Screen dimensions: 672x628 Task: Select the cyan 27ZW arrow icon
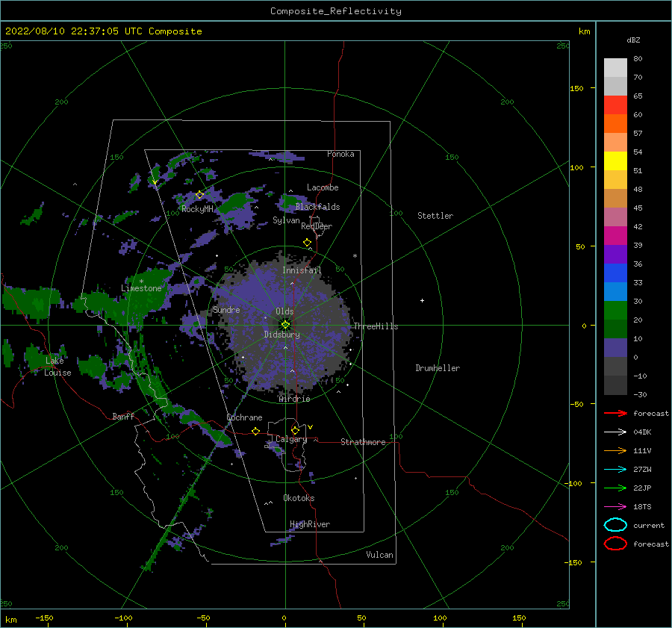click(615, 470)
